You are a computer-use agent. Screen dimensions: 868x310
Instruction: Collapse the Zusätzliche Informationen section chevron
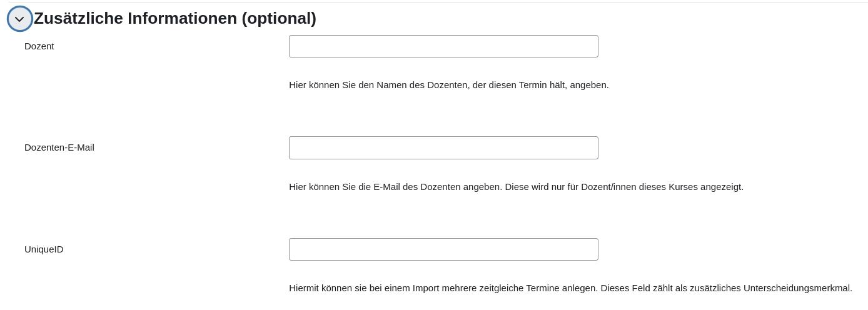pyautogui.click(x=19, y=19)
